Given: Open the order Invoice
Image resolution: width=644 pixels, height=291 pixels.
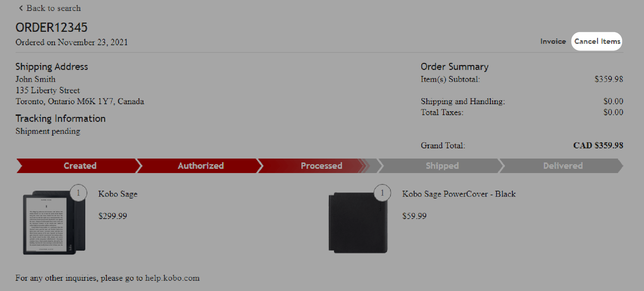Looking at the screenshot, I should (553, 41).
